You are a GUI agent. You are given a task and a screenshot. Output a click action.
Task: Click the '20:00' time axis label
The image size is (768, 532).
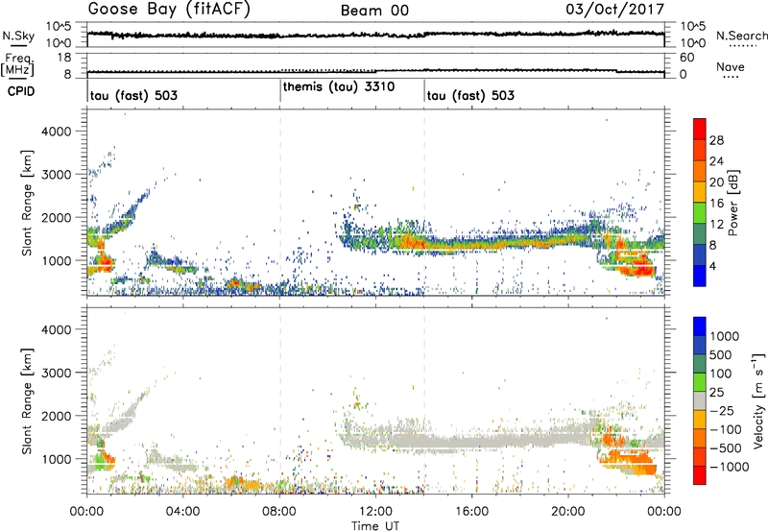pyautogui.click(x=568, y=512)
